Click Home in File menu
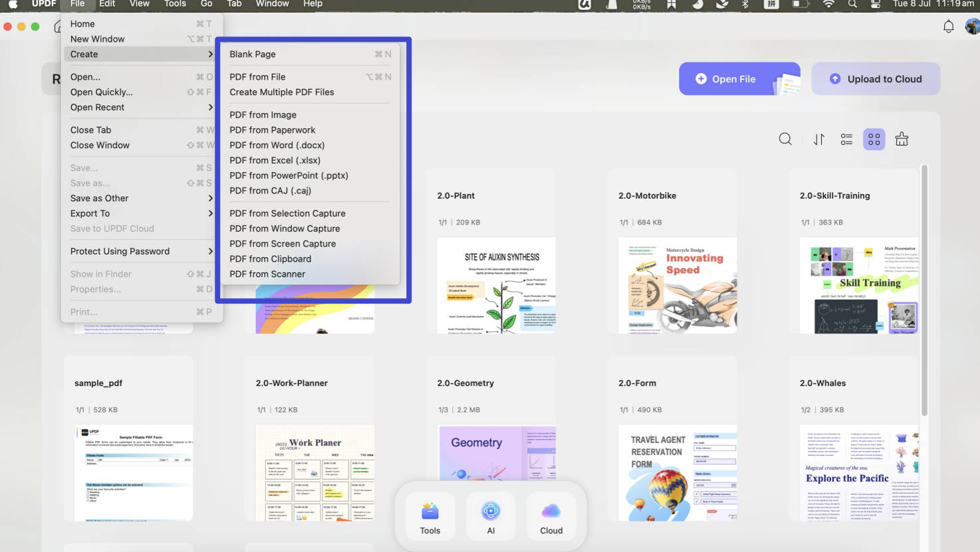 click(x=142, y=24)
